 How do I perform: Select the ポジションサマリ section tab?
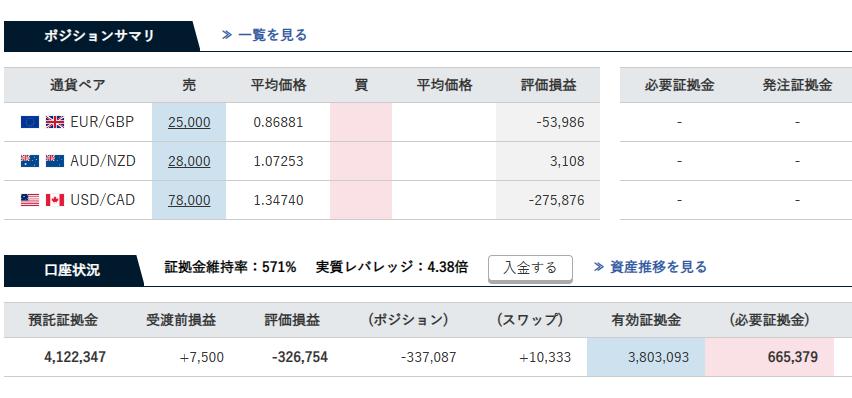(101, 36)
